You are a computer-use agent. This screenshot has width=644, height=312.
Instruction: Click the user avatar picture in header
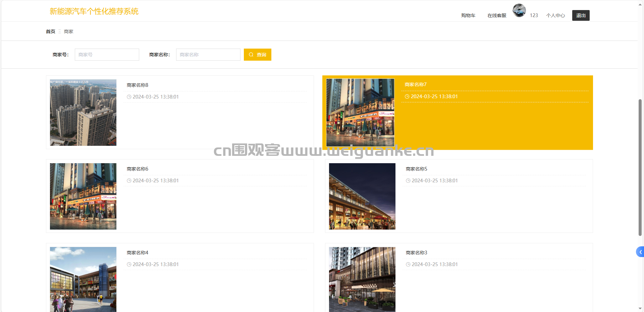(x=519, y=10)
